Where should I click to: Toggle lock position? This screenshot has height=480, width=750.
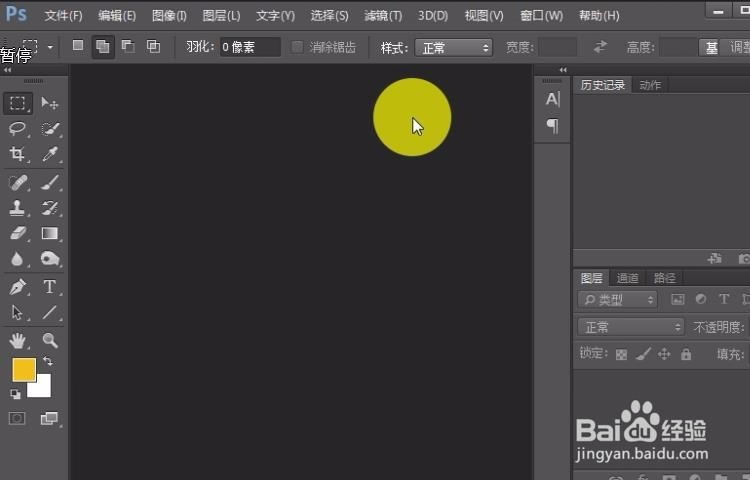click(x=664, y=354)
